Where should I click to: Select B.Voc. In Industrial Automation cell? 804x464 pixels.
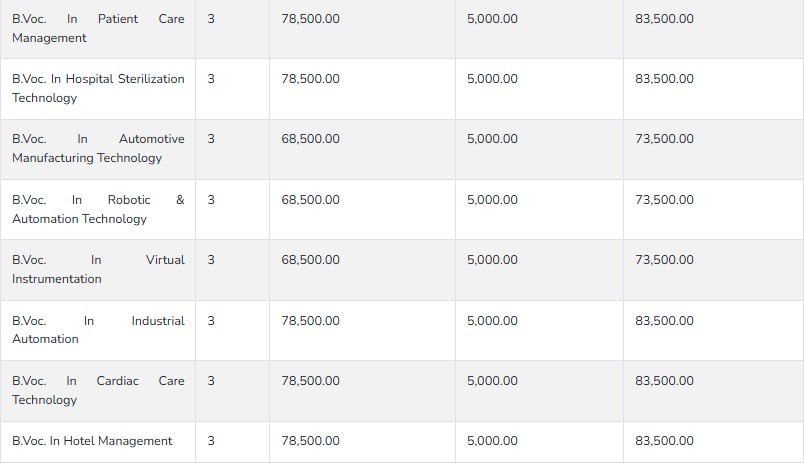[x=98, y=330]
